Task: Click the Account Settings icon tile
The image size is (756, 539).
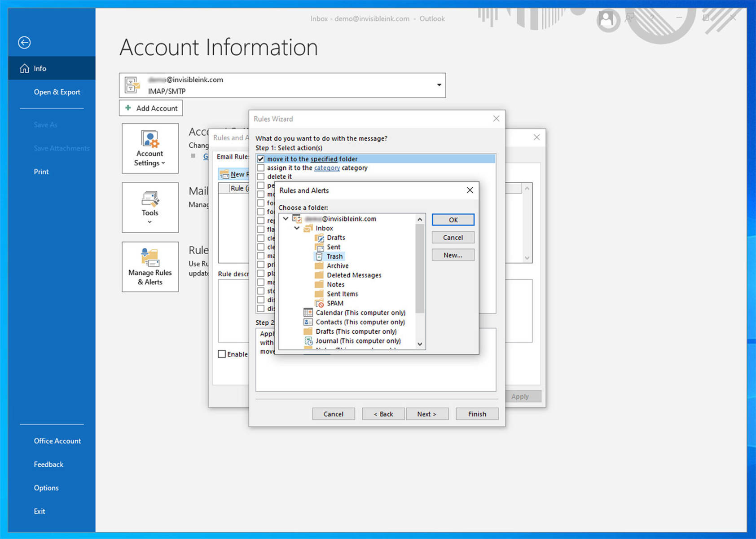Action: tap(150, 148)
